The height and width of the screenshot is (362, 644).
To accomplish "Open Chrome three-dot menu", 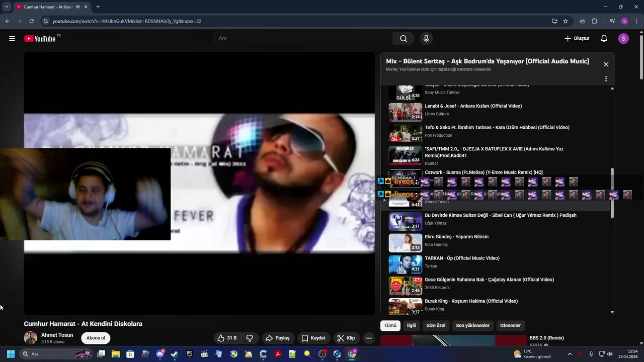I will point(636,21).
